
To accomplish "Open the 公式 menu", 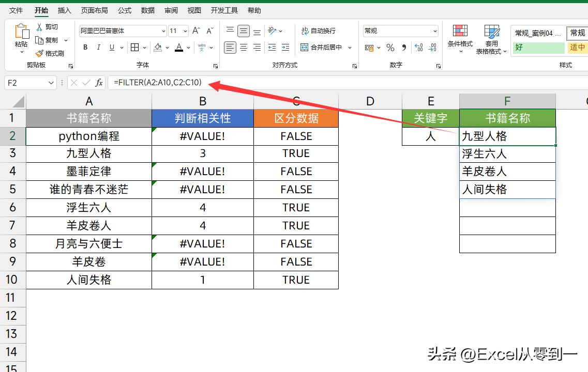I will click(x=124, y=10).
